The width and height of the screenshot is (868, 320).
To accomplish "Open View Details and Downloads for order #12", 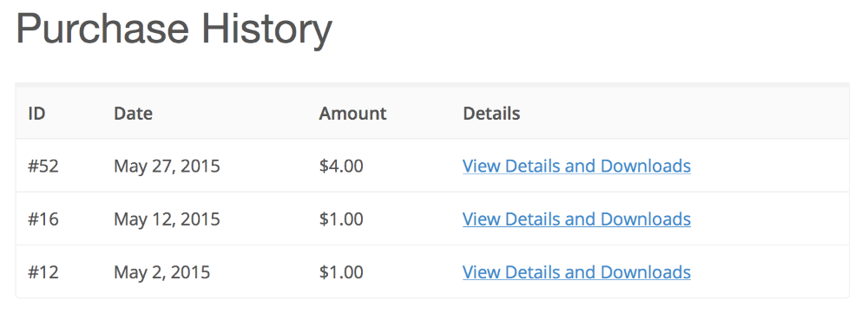I will click(x=576, y=272).
